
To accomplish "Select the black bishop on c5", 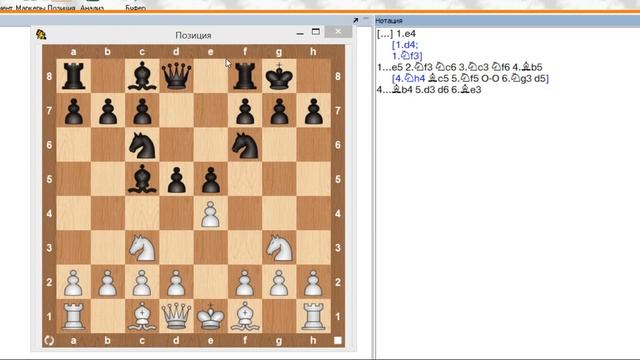I will coord(142,179).
